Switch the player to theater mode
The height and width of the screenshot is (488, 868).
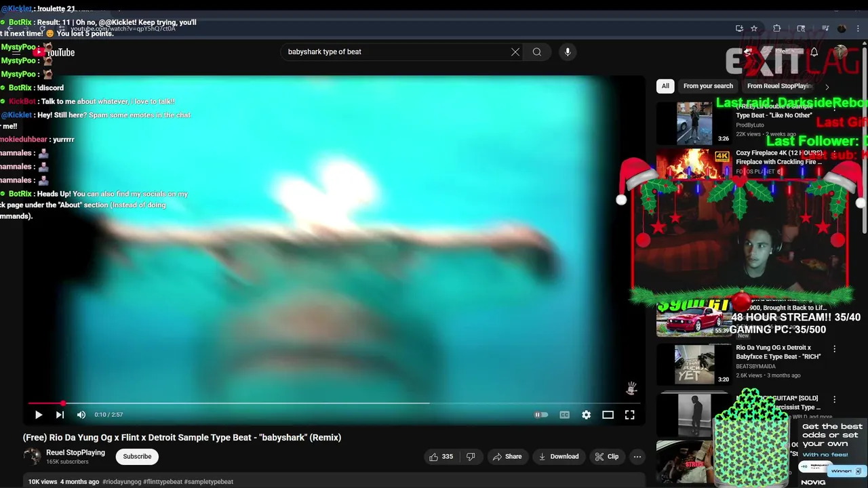[x=608, y=415]
